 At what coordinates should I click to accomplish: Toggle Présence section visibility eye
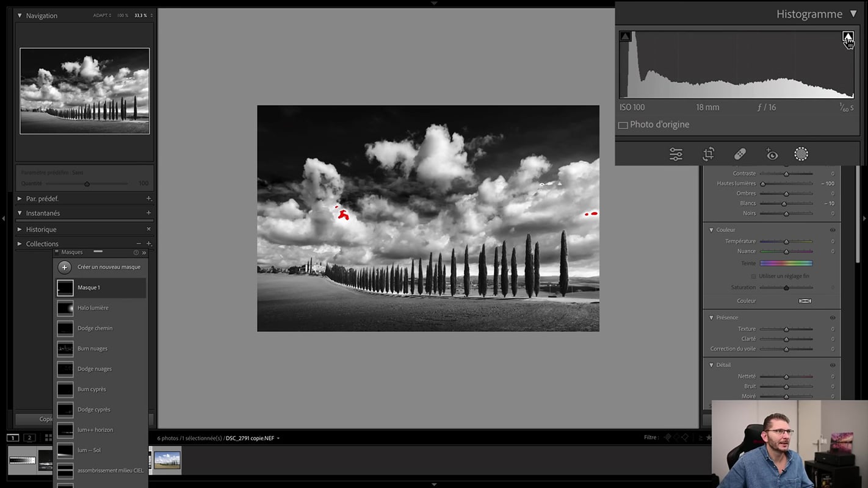833,318
